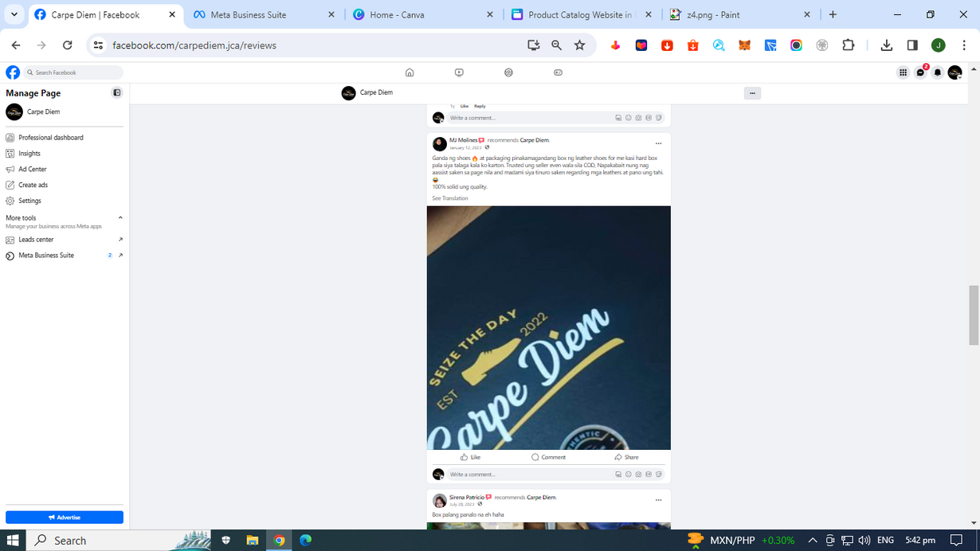Screen dimensions: 980x551
Task: Click Comment on MJ Molines' post
Action: pyautogui.click(x=548, y=457)
